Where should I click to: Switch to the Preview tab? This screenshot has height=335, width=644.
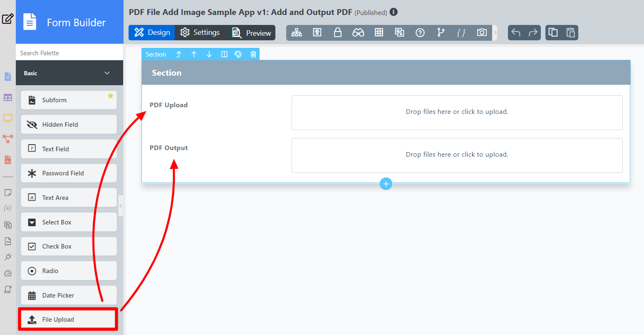tap(251, 32)
